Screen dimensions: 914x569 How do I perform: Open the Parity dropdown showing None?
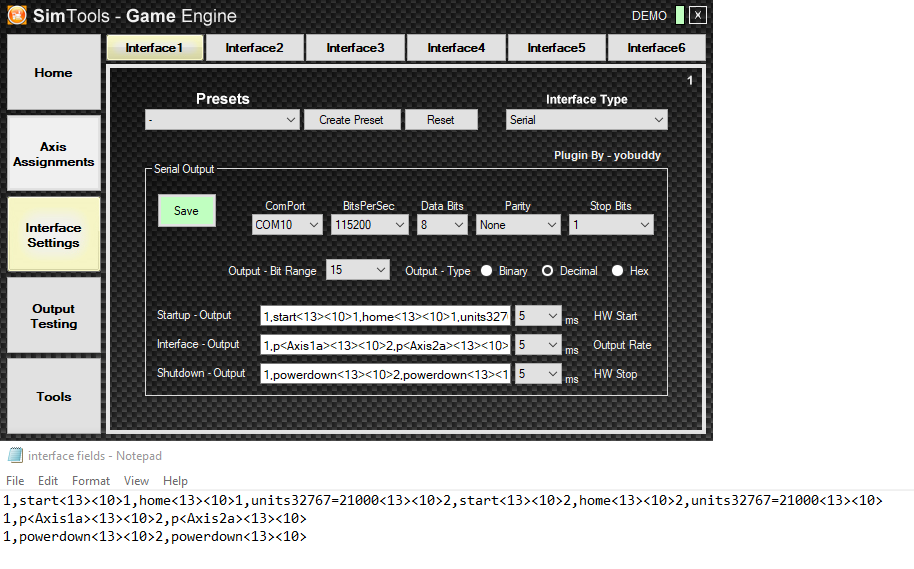pyautogui.click(x=518, y=225)
